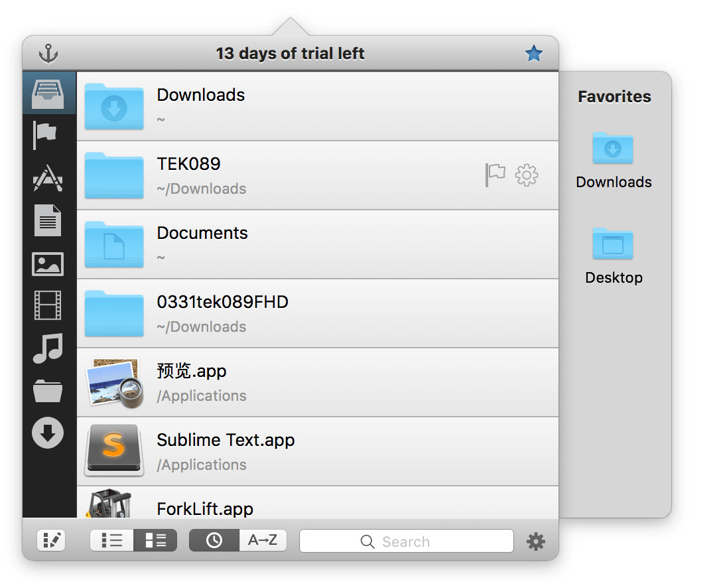Screen dimensions: 727x588
Task: Click the Search input field
Action: point(407,541)
